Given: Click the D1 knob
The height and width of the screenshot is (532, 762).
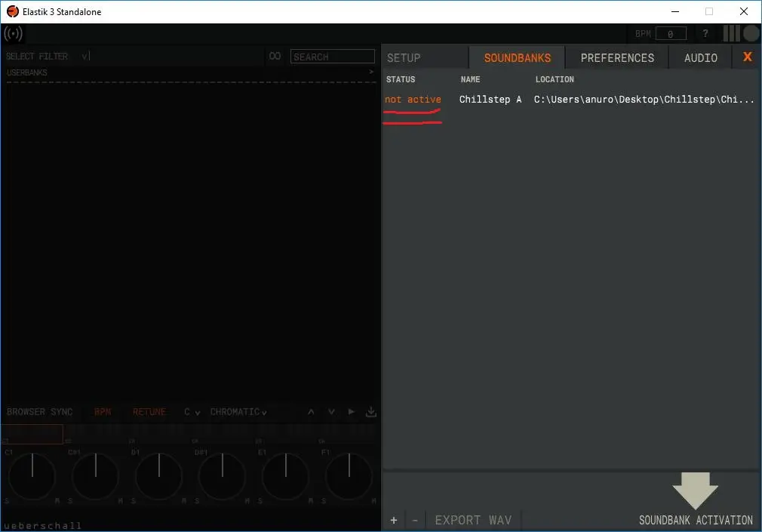Looking at the screenshot, I should (x=159, y=477).
